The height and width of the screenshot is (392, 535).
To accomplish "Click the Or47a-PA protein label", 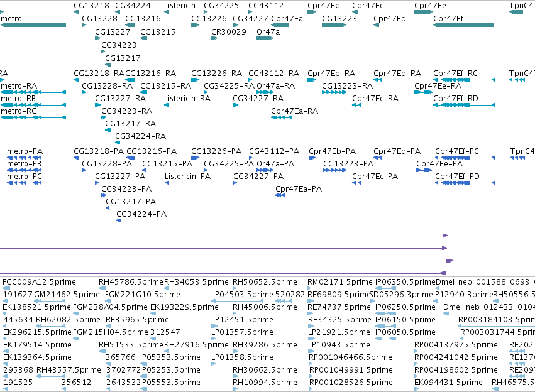I will [275, 163].
